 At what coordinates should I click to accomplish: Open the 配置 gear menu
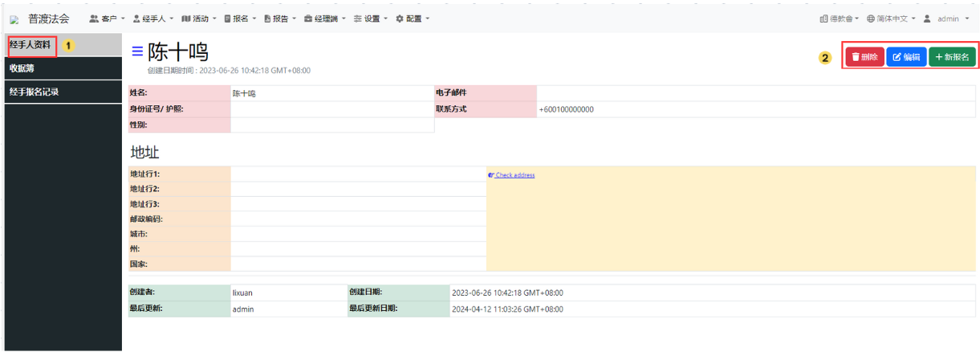(413, 18)
